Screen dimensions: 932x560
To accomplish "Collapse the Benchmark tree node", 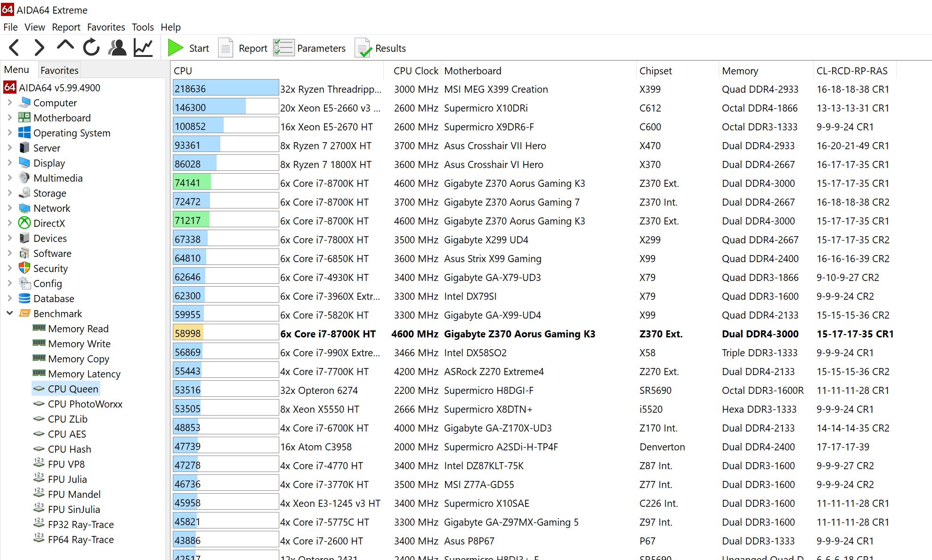I will (x=9, y=313).
